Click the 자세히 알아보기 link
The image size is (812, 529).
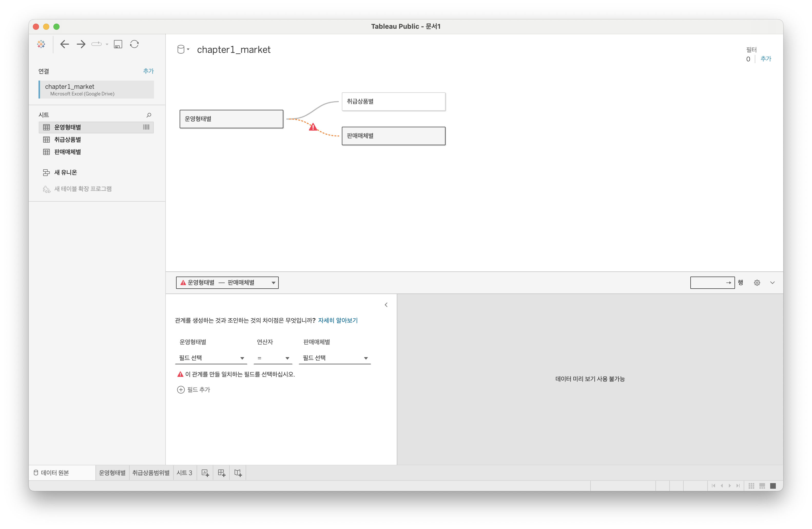tap(337, 320)
